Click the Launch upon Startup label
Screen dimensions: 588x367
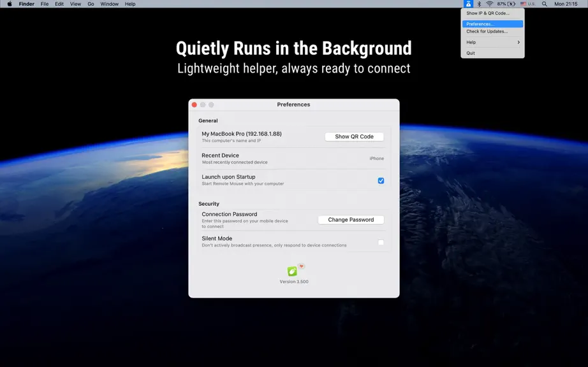click(x=228, y=176)
